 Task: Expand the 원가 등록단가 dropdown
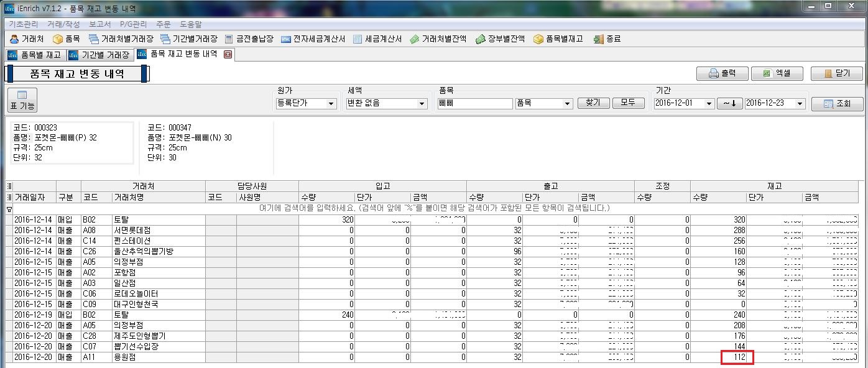point(331,104)
